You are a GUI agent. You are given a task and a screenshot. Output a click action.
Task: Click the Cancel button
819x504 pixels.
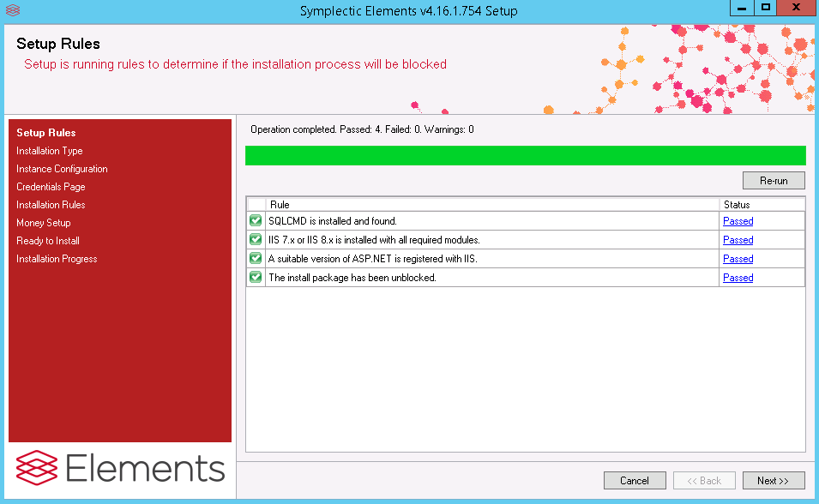(x=635, y=481)
